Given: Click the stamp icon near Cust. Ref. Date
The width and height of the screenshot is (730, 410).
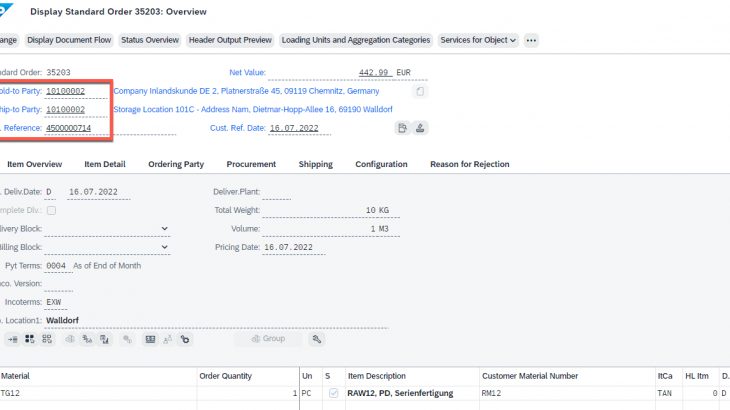Looking at the screenshot, I should tap(420, 128).
